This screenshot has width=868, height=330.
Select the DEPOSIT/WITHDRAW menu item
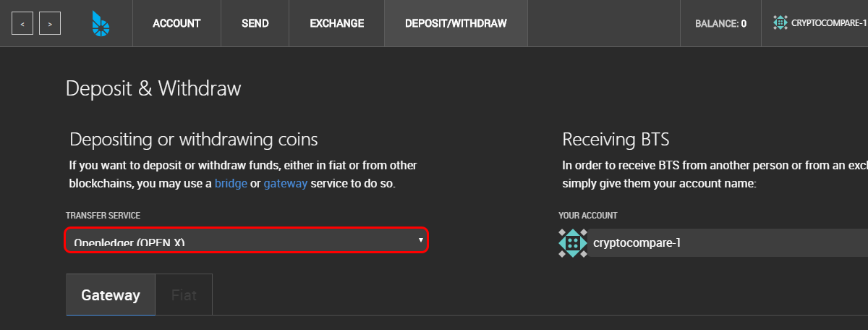tap(456, 24)
